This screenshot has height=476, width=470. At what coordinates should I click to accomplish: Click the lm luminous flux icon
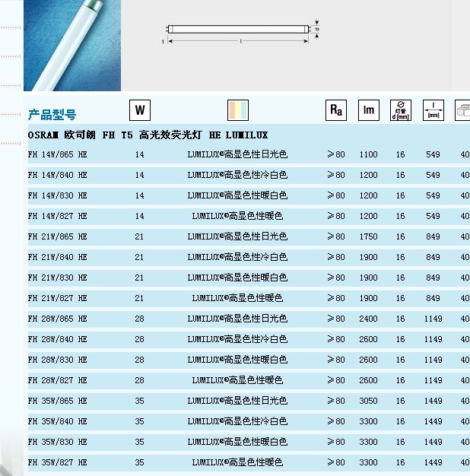point(369,109)
